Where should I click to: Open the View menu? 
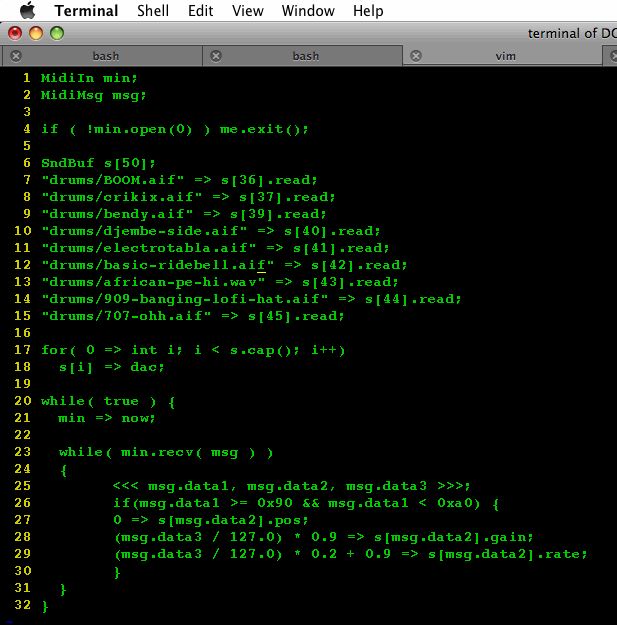(248, 11)
